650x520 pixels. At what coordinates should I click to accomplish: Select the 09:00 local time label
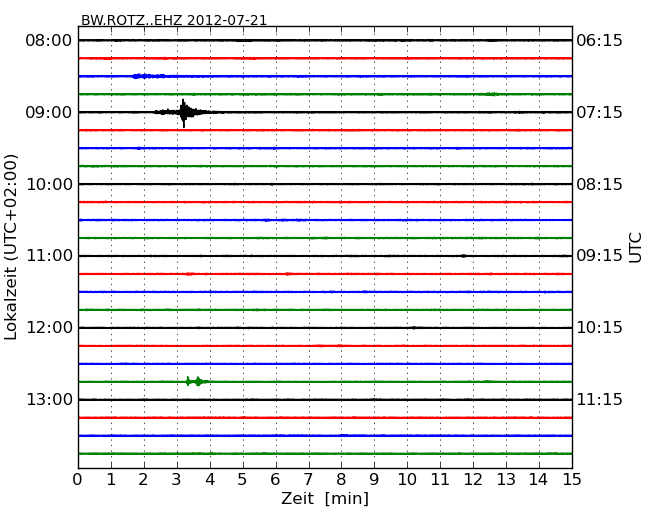[49, 112]
